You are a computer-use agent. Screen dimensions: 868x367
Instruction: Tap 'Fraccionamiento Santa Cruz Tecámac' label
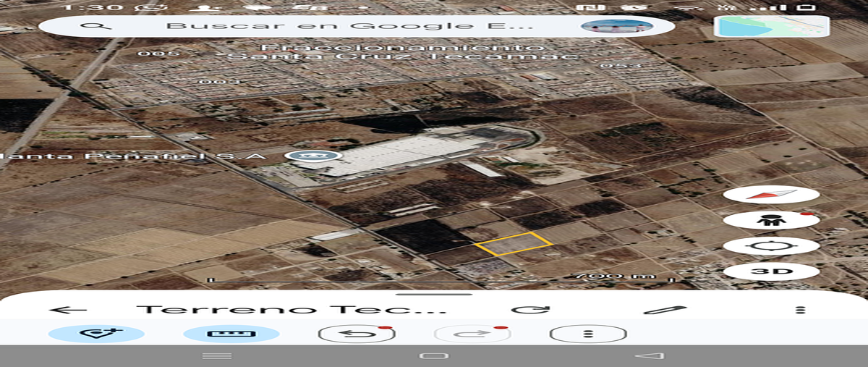point(403,51)
